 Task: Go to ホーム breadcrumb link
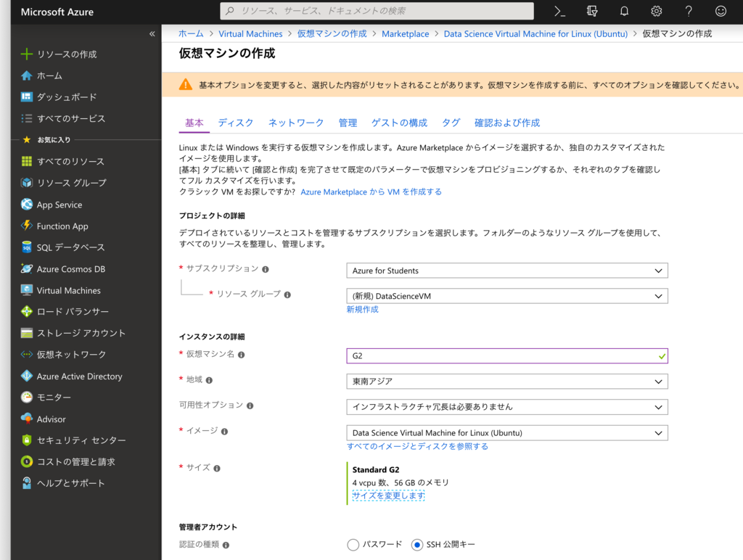191,33
